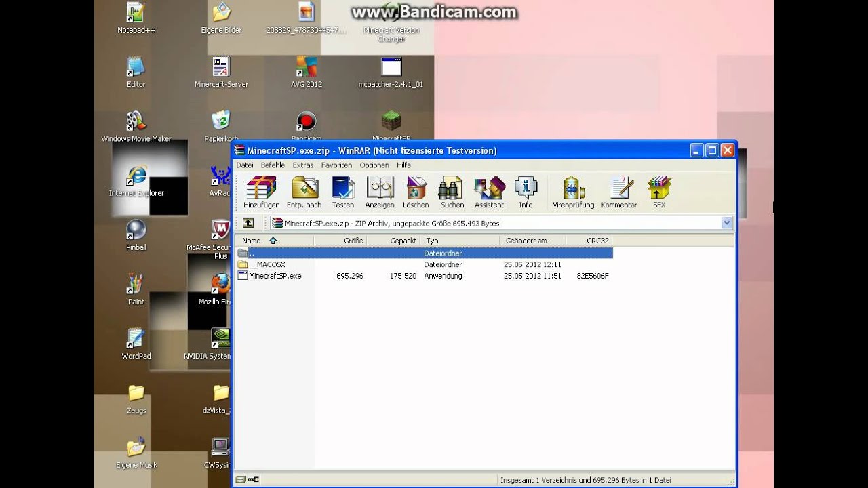This screenshot has height=488, width=868.
Task: Click the Notepad++ desktop icon
Action: (x=136, y=18)
